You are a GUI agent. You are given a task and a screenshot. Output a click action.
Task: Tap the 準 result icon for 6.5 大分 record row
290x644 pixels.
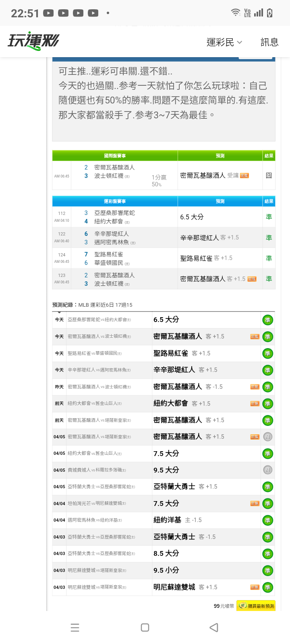click(x=267, y=320)
